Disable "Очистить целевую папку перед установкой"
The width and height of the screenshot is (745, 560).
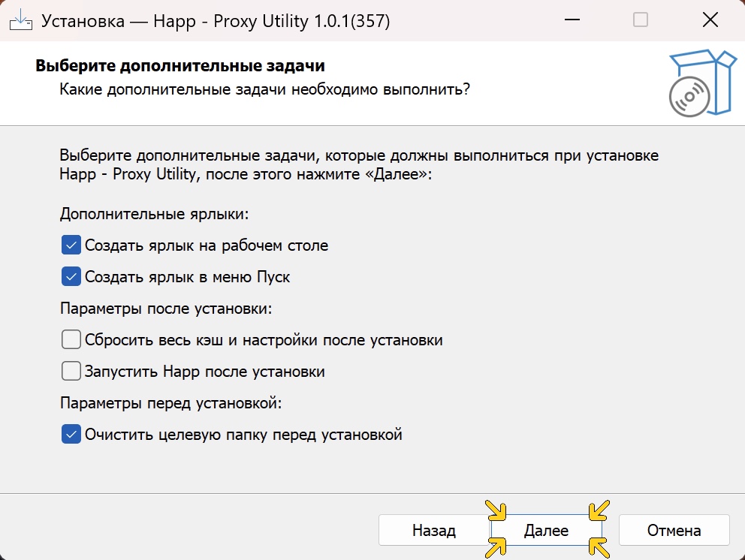(x=70, y=434)
